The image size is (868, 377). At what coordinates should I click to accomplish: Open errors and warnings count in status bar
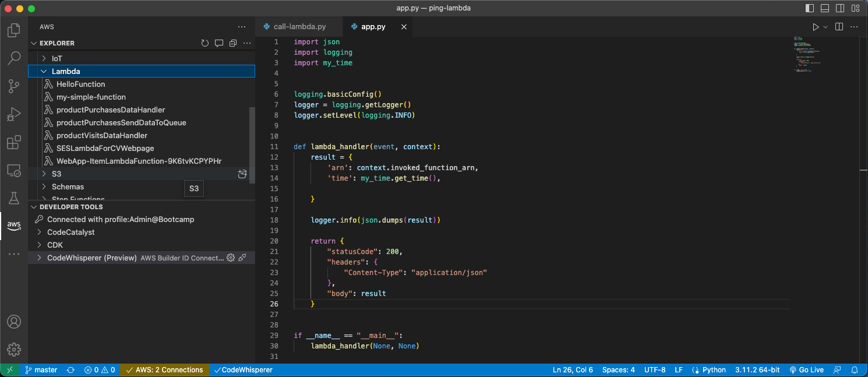click(100, 370)
